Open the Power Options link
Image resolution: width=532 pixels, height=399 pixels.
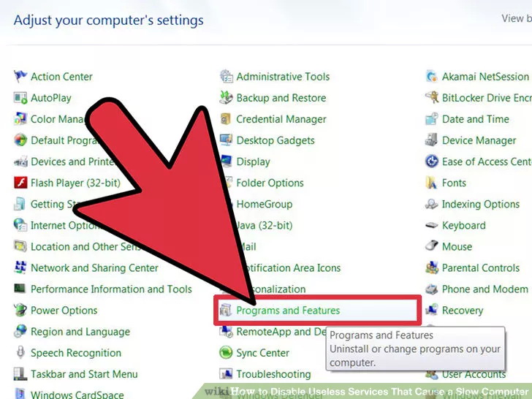[x=64, y=311]
